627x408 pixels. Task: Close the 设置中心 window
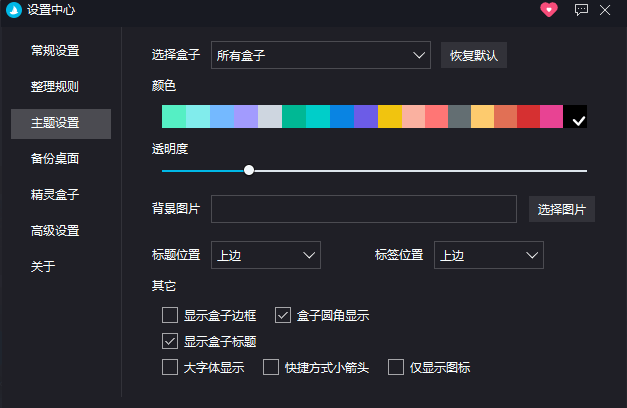click(605, 10)
